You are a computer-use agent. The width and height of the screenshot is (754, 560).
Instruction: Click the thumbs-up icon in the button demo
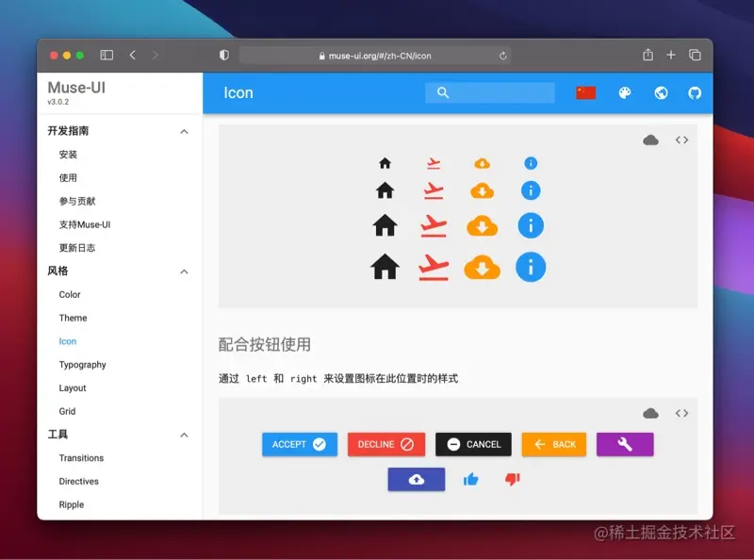(x=473, y=480)
